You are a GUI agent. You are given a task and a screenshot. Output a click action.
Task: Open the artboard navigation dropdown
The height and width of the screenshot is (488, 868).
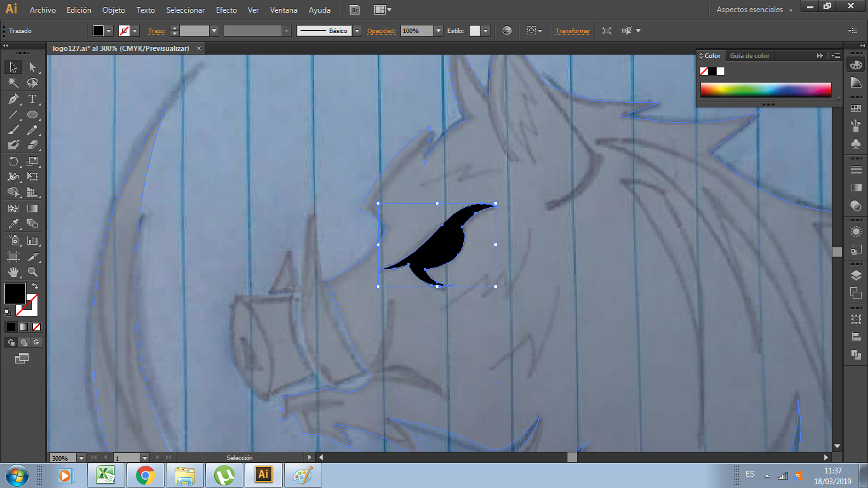pos(145,457)
